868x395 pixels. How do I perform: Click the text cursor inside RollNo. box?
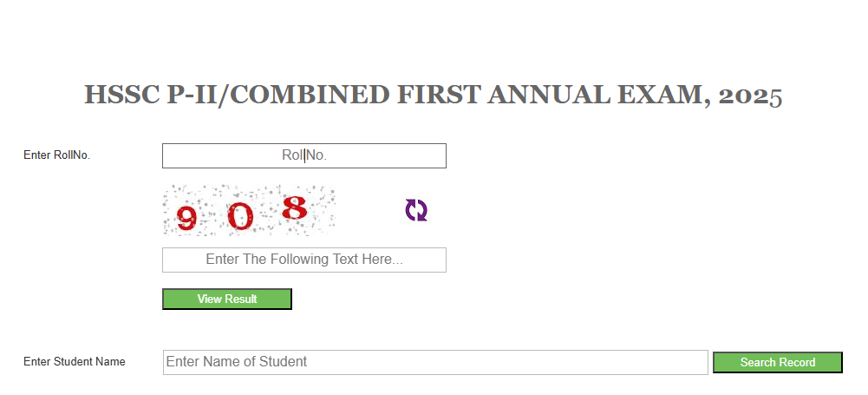[x=304, y=155]
